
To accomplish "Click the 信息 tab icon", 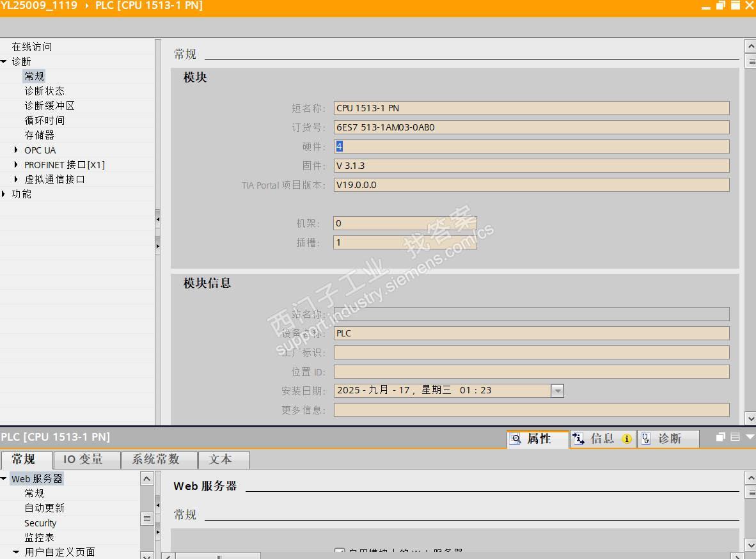I will click(578, 438).
